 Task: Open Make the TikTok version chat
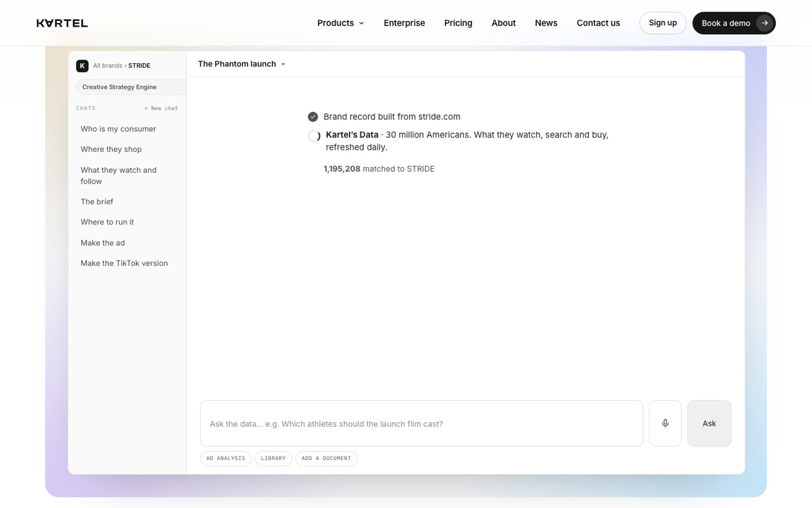pos(124,263)
